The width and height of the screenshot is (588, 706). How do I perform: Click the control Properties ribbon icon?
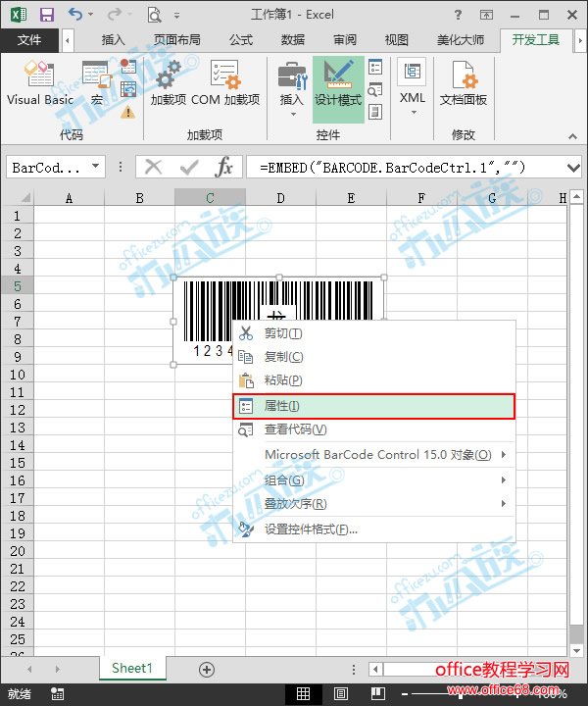(x=375, y=67)
